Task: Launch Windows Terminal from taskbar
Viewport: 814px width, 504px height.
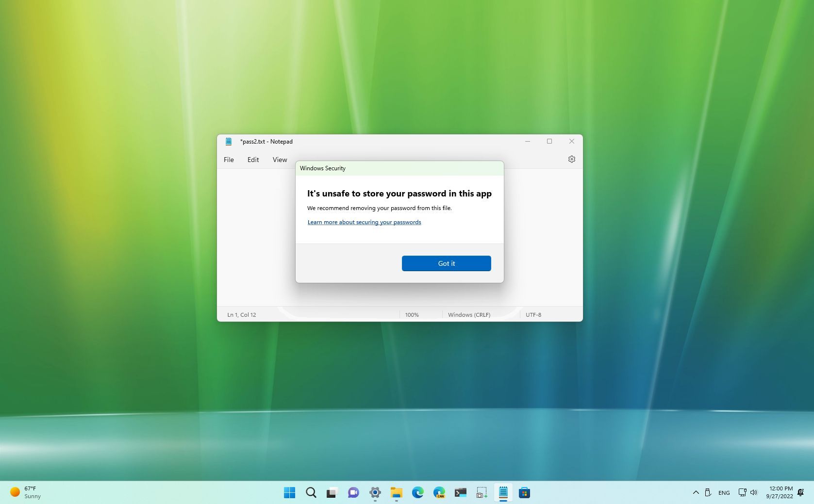Action: click(460, 492)
